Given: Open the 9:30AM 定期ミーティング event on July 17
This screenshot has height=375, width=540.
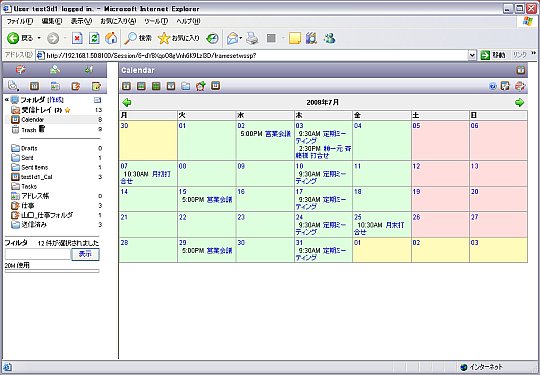Looking at the screenshot, I should tap(321, 203).
